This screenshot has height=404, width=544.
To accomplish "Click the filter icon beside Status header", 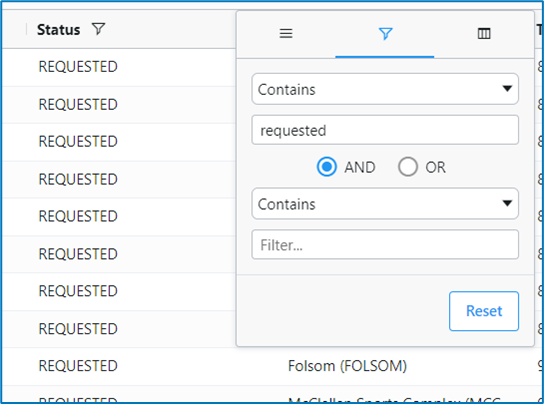I will coord(99,29).
